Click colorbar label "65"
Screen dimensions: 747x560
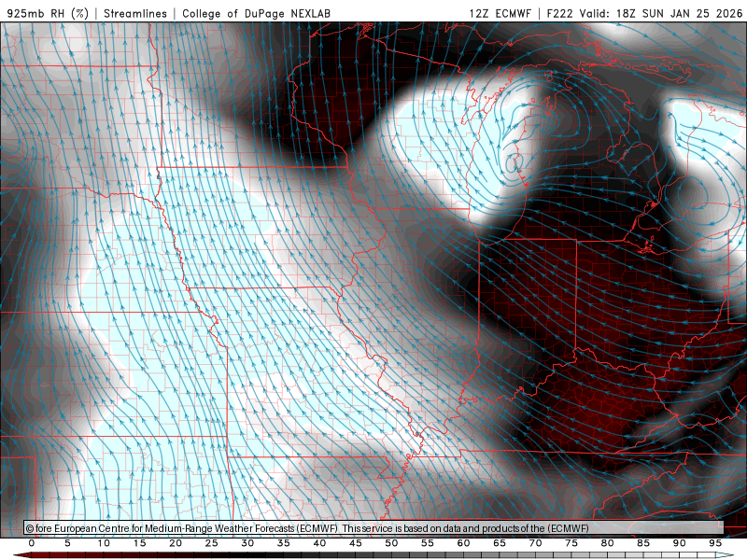500,543
